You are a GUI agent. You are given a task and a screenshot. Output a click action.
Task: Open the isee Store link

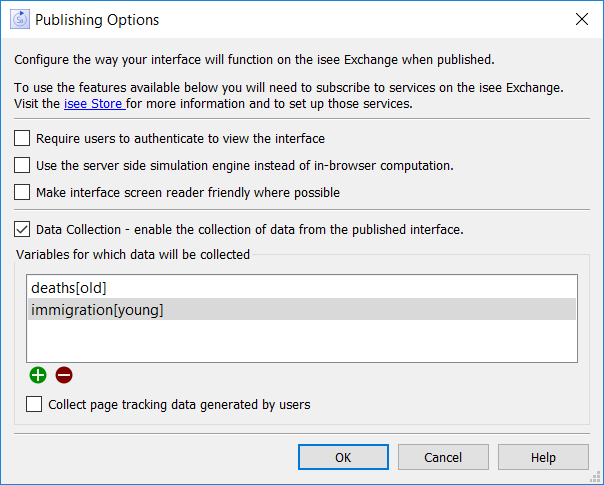[95, 104]
